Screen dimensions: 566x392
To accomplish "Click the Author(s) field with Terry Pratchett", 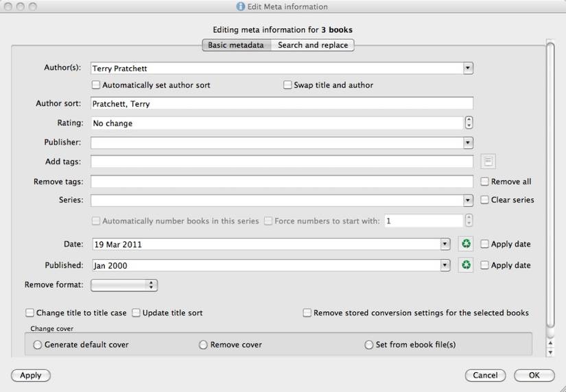I will pos(277,68).
